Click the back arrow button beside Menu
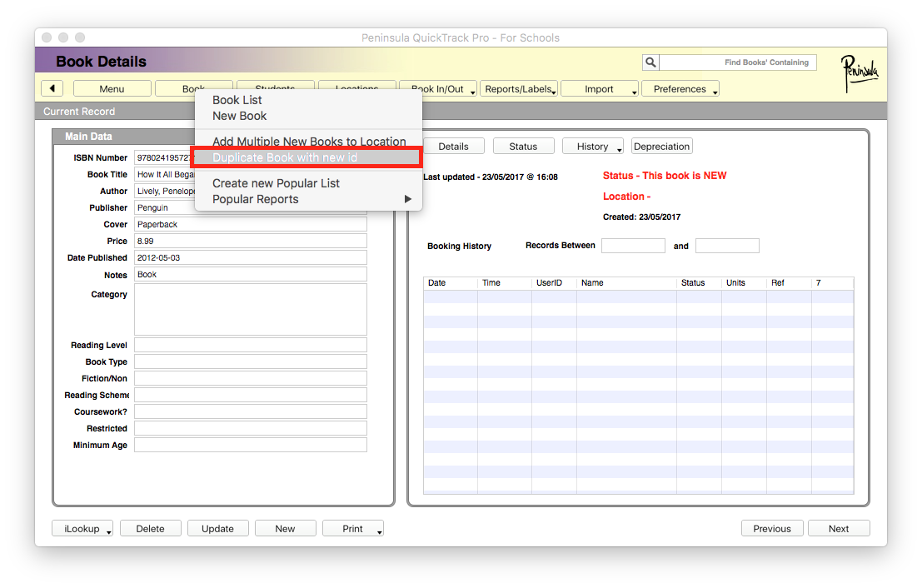The image size is (922, 588). pos(52,89)
